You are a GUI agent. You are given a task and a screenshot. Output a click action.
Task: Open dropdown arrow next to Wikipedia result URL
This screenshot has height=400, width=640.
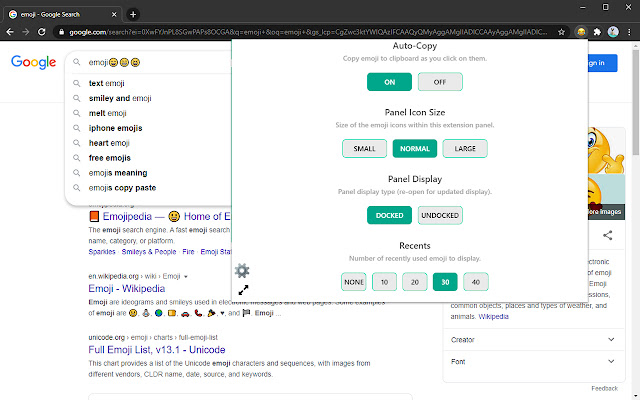pos(186,277)
